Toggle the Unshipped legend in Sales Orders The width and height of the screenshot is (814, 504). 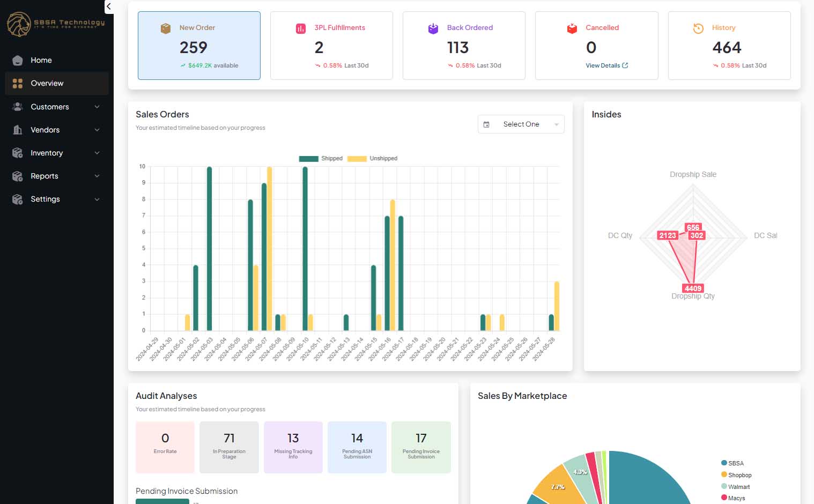coord(373,159)
